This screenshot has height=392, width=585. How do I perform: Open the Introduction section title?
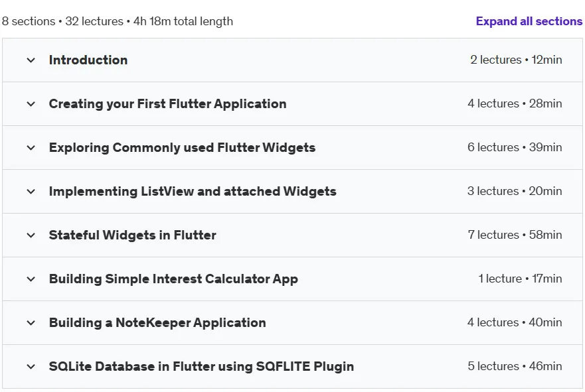[88, 60]
